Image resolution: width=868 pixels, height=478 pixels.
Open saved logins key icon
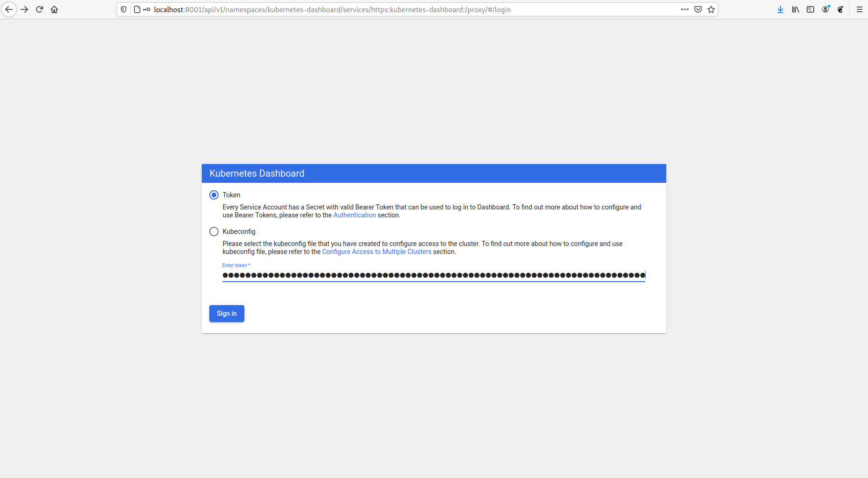[147, 9]
